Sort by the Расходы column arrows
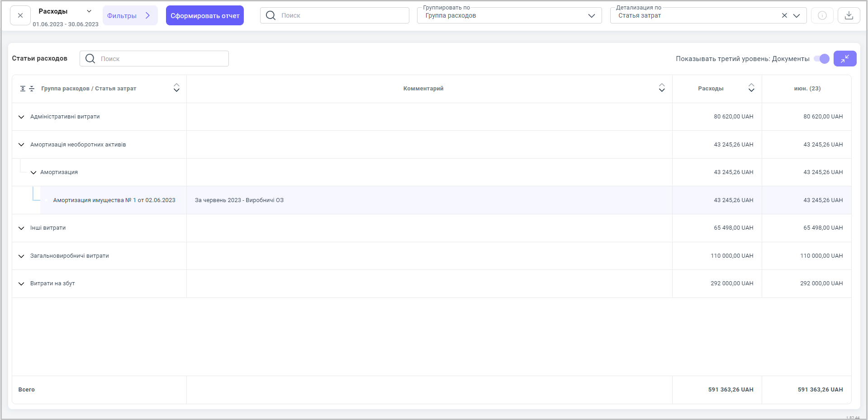868x420 pixels. pos(751,88)
